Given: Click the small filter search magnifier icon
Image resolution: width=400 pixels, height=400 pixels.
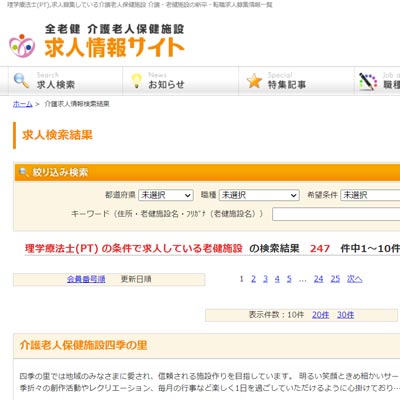Looking at the screenshot, I should coord(23,172).
